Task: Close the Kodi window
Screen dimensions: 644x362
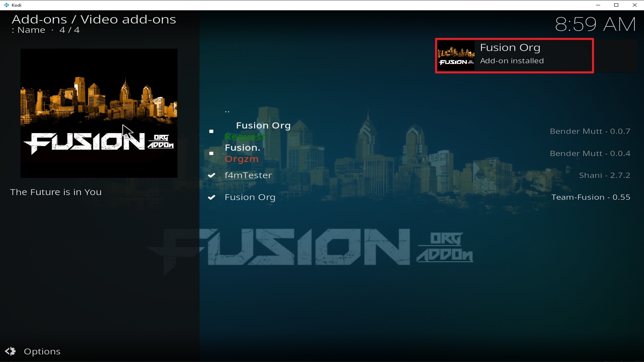Action: [635, 5]
